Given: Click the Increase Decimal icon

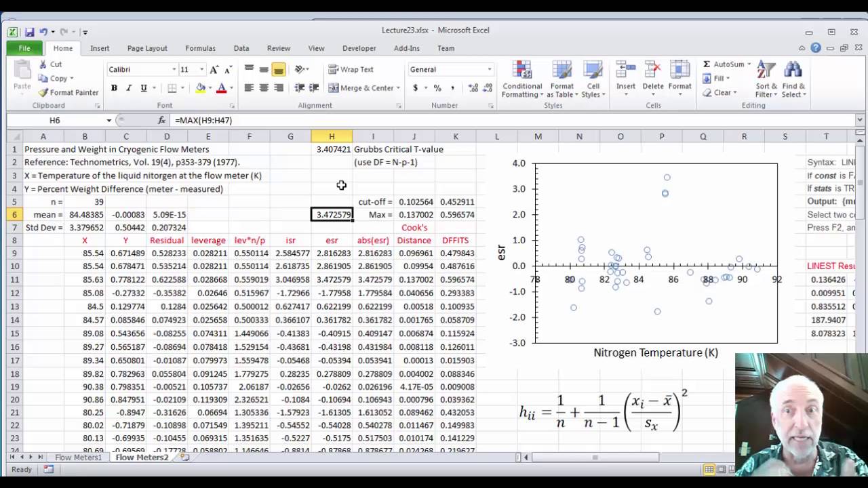Looking at the screenshot, I should (473, 88).
